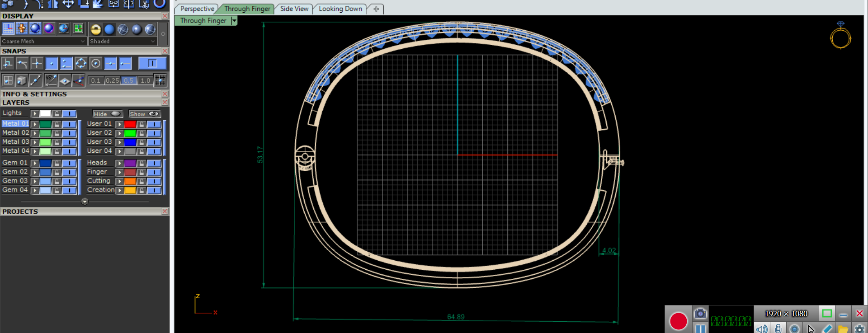Click the red color swatch for User 01

130,124
